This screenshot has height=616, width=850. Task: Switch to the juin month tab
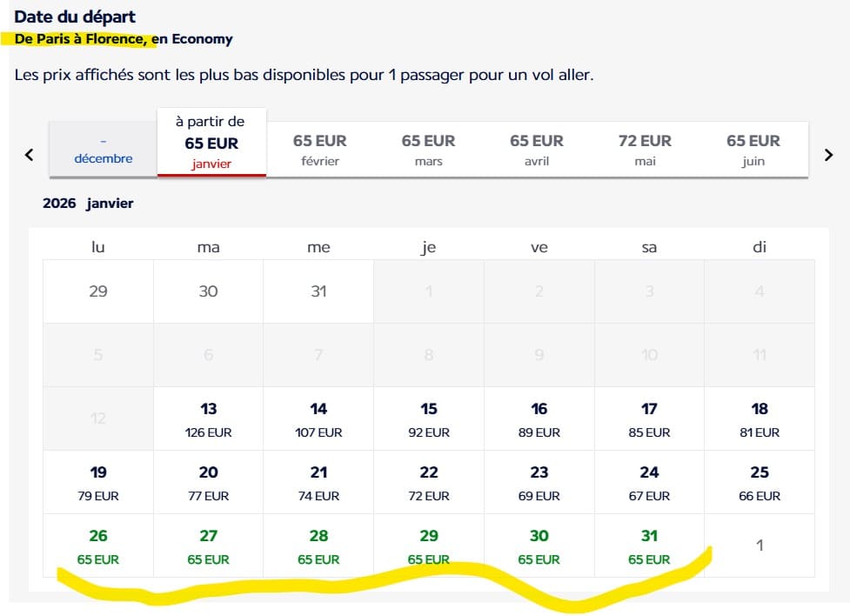[753, 148]
